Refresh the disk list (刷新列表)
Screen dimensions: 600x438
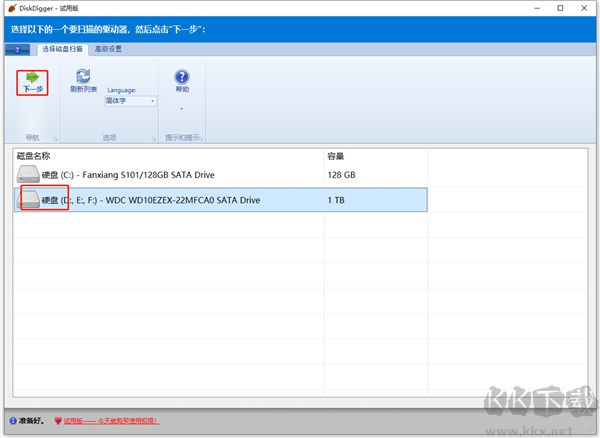pos(83,81)
